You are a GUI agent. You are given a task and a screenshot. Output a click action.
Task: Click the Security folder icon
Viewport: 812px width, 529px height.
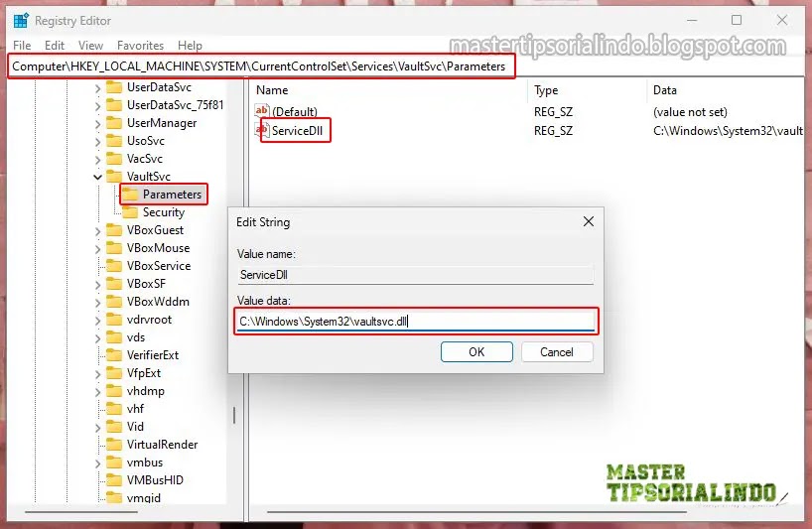pyautogui.click(x=130, y=212)
